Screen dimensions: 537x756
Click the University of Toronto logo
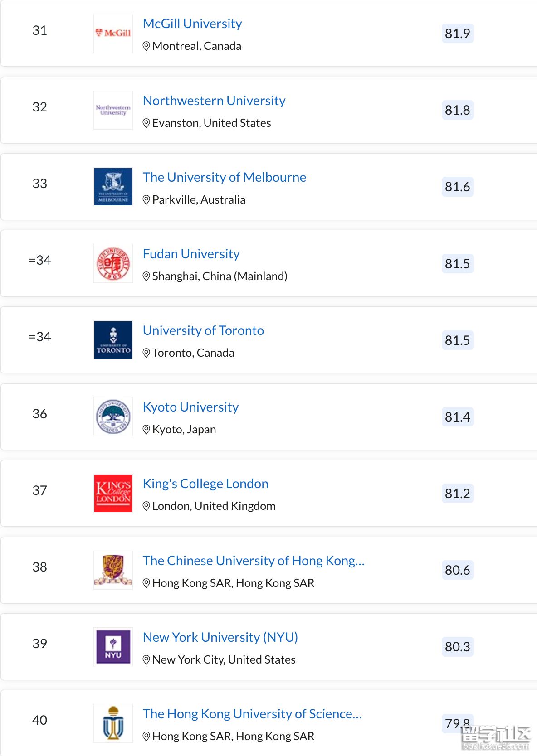click(x=113, y=340)
